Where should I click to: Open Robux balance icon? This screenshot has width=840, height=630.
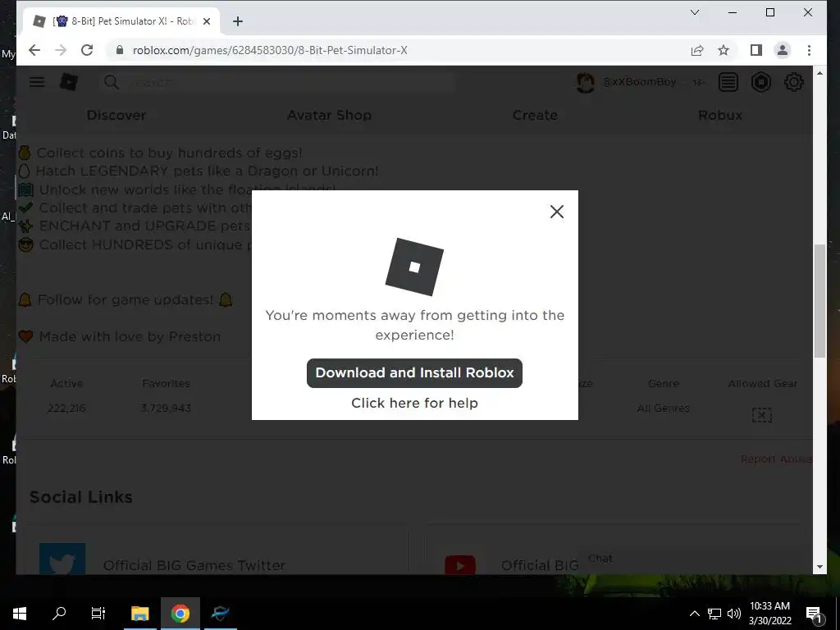760,83
